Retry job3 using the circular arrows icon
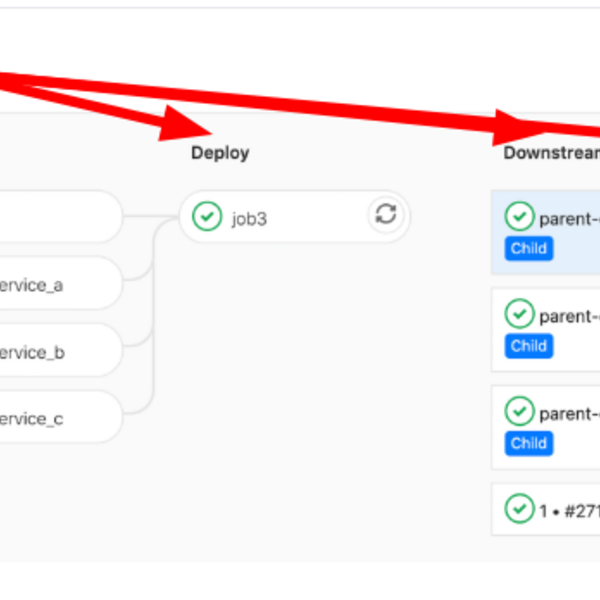This screenshot has height=600, width=600. point(386,215)
